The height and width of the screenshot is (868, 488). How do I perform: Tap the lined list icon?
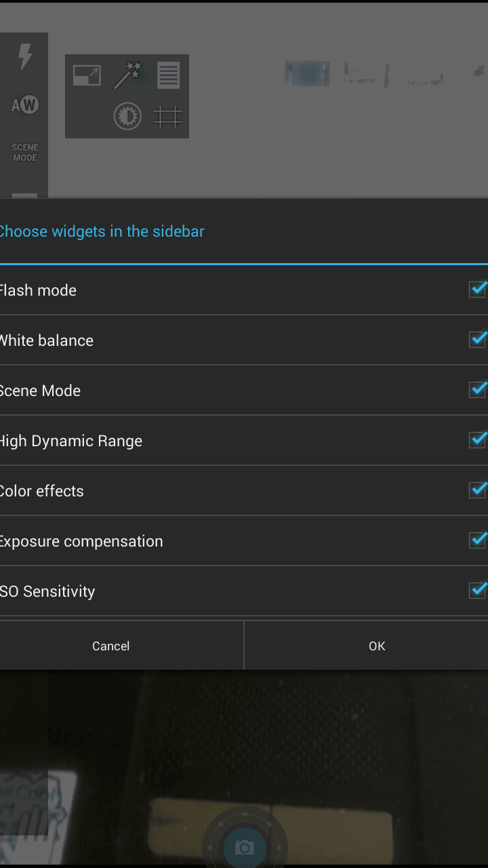[168, 75]
